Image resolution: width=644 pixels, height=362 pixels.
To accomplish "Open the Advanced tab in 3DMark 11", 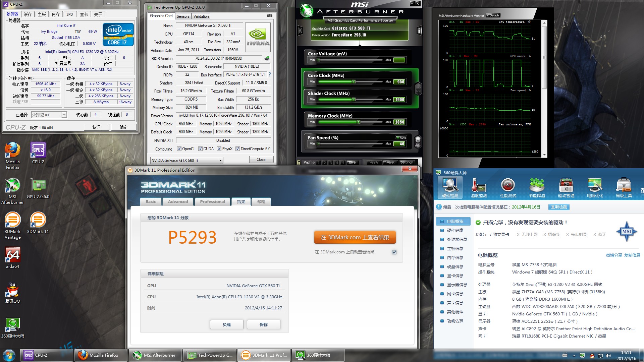I will pyautogui.click(x=178, y=201).
